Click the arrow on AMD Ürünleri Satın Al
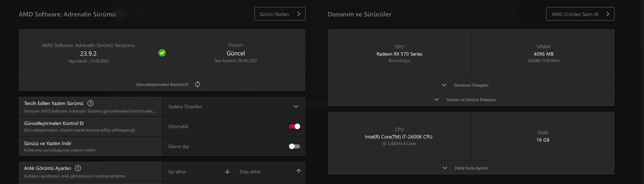 [608, 14]
